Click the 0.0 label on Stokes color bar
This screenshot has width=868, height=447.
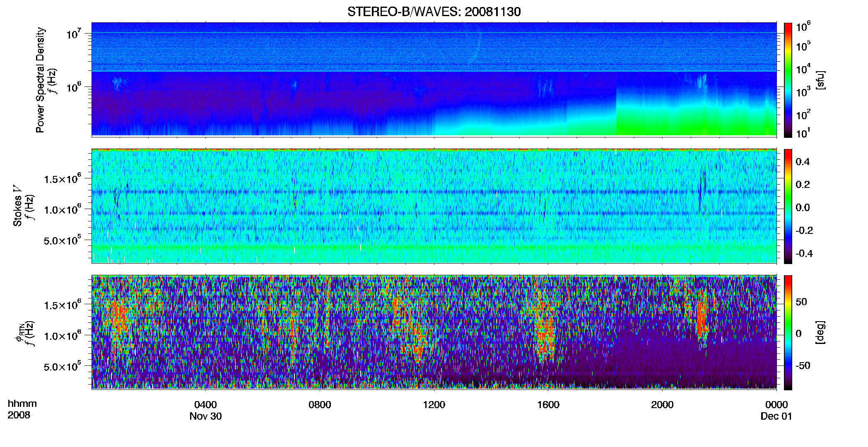point(803,208)
